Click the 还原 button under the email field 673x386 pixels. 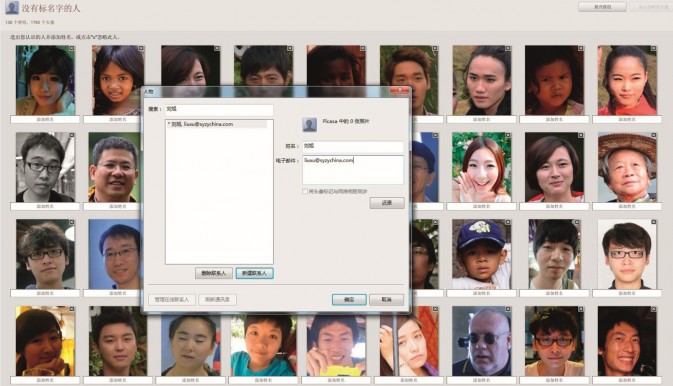387,203
